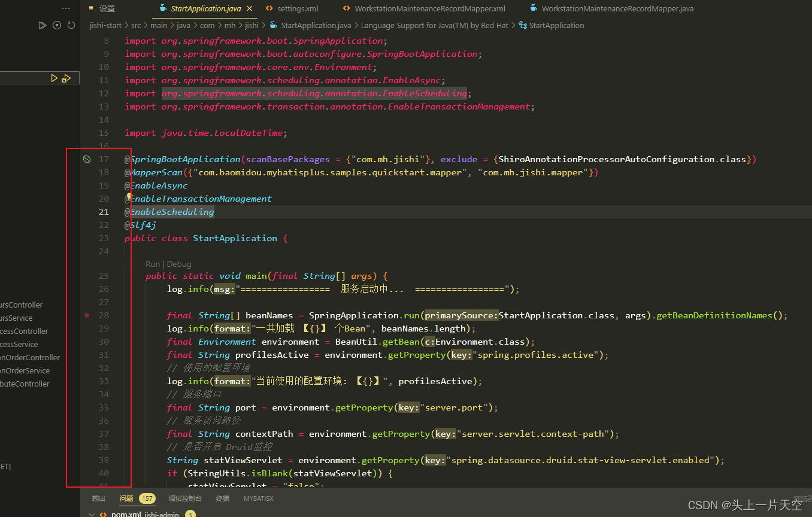Open the mh breadcrumb dropdown
Viewport: 812px width, 517px height.
[x=230, y=26]
